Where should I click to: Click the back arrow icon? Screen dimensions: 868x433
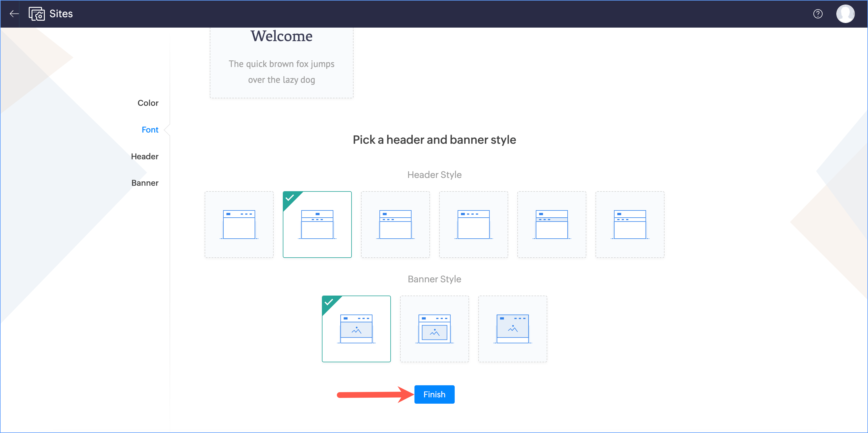coord(14,14)
